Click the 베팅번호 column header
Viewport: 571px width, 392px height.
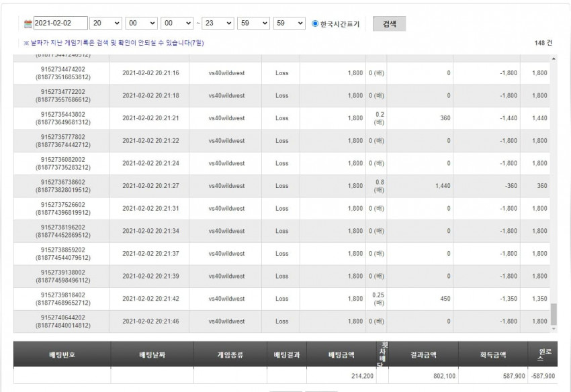62,354
